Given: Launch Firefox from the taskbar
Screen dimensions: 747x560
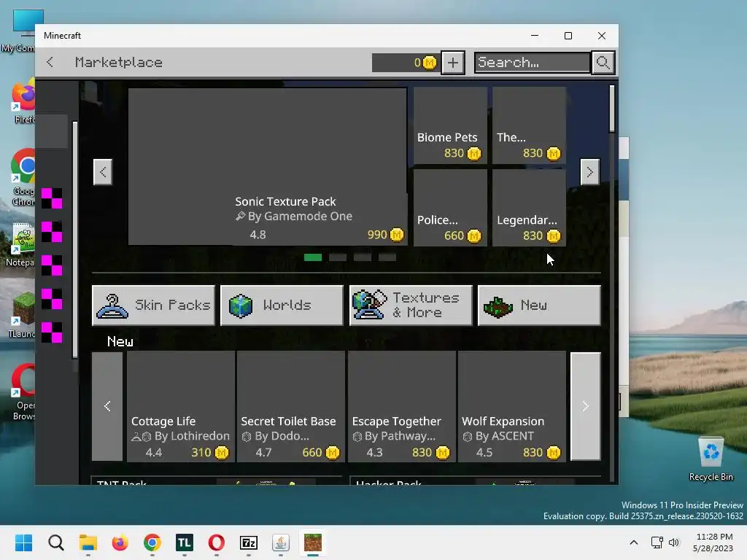Looking at the screenshot, I should pos(120,542).
